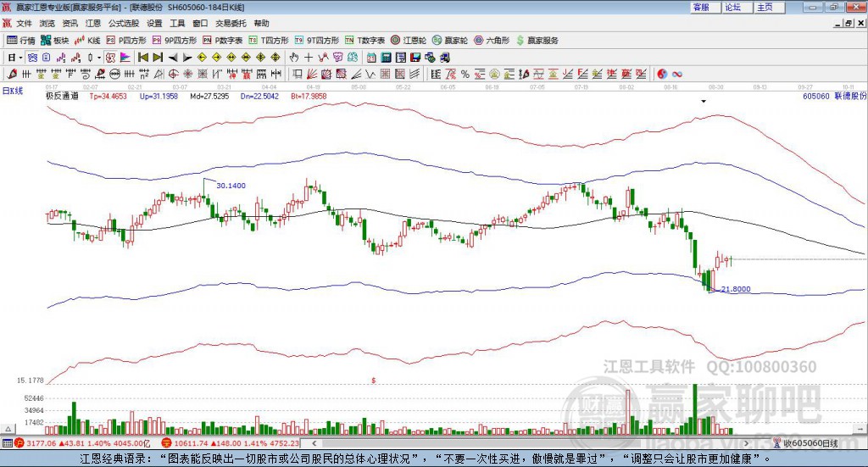The image size is (868, 467).
Task: Select the Gann fan lines icon
Action: pos(312,74)
